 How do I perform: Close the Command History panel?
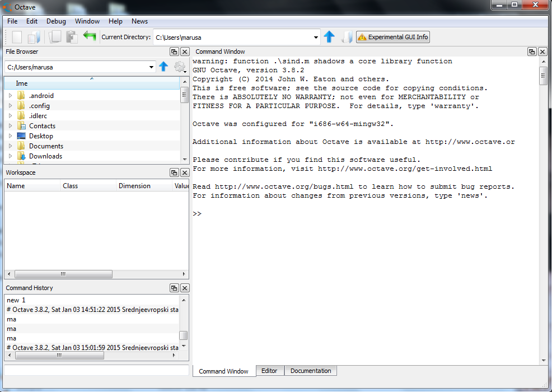185,288
